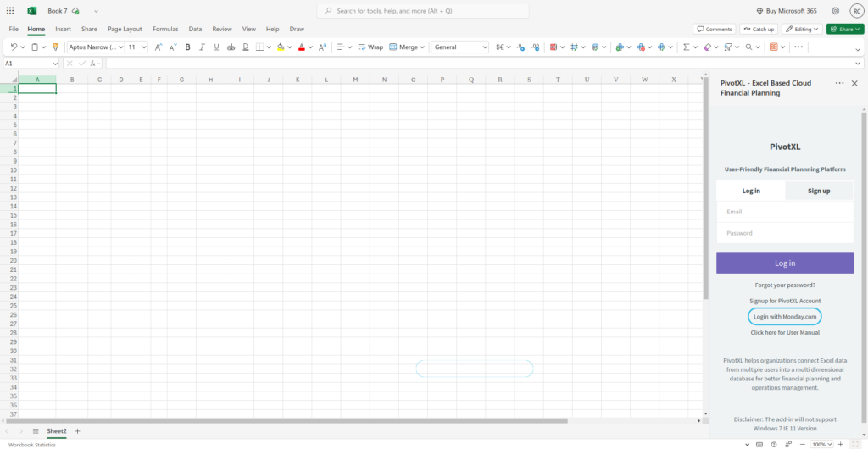Toggle Italic formatting
This screenshot has width=868, height=449.
[x=202, y=47]
